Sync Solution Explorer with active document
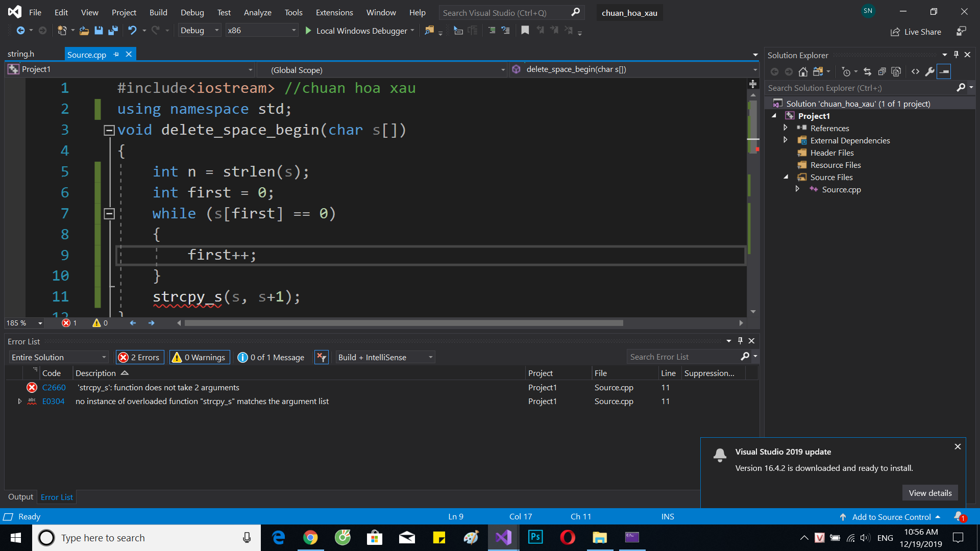Image resolution: width=980 pixels, height=551 pixels. click(x=868, y=72)
